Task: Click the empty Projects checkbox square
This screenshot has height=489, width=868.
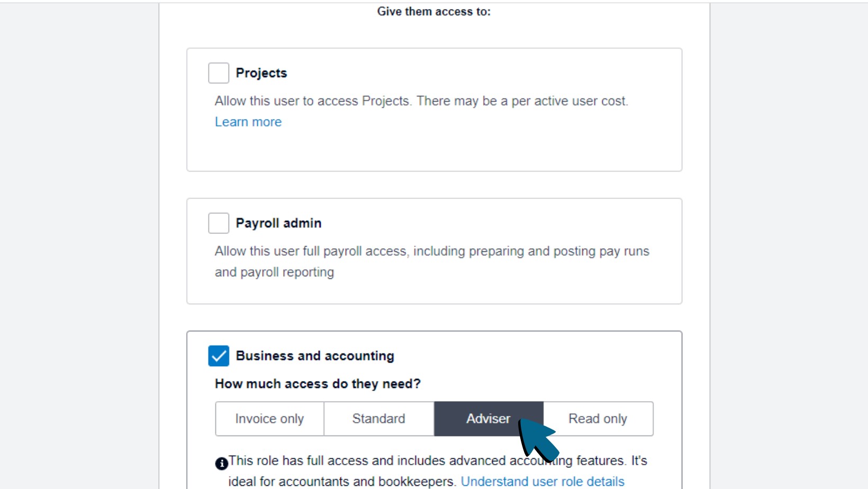Action: tap(218, 73)
